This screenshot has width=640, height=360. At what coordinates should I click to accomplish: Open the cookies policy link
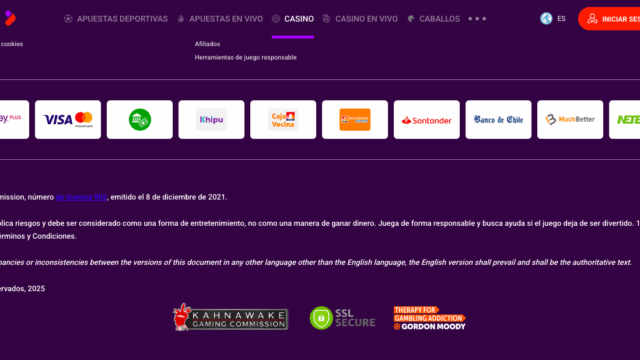11,44
